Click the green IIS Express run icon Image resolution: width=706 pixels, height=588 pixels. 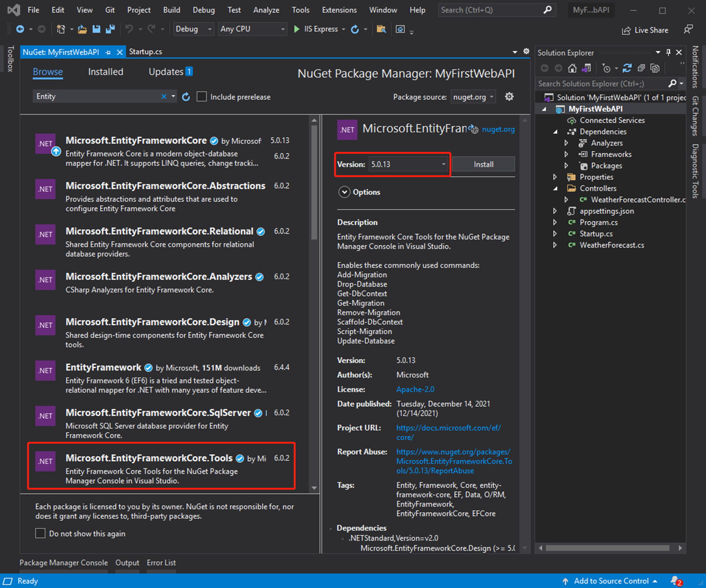coord(297,29)
